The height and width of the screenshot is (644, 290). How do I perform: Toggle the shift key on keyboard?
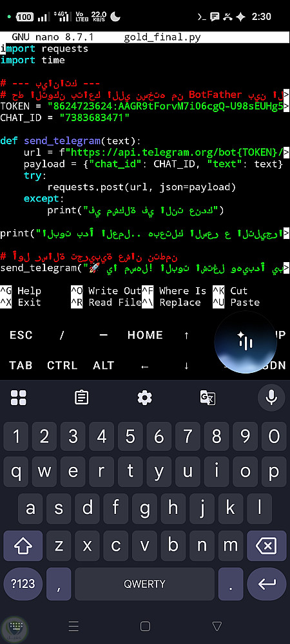pyautogui.click(x=23, y=545)
